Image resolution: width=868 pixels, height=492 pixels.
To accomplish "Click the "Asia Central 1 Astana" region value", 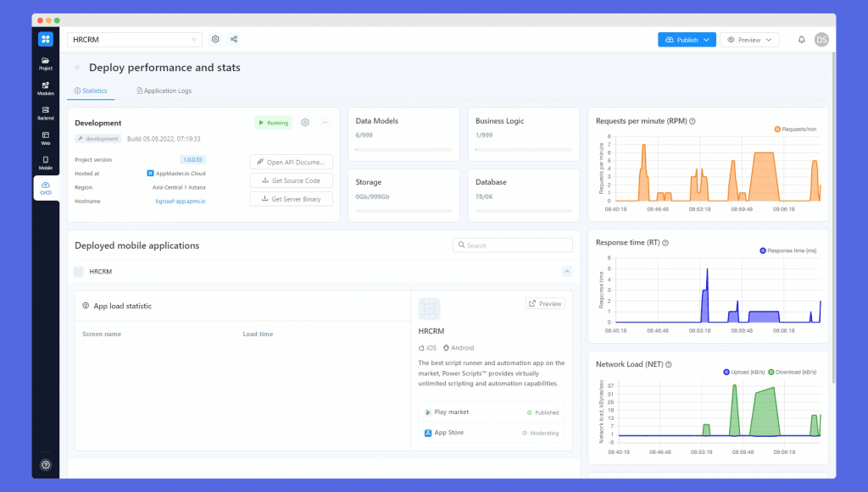I will pos(179,187).
